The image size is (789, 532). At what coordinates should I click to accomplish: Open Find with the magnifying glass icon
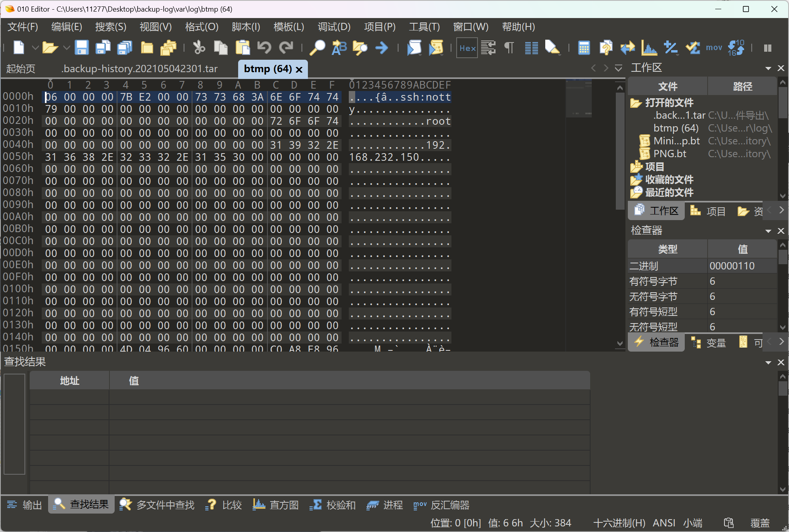[x=317, y=48]
